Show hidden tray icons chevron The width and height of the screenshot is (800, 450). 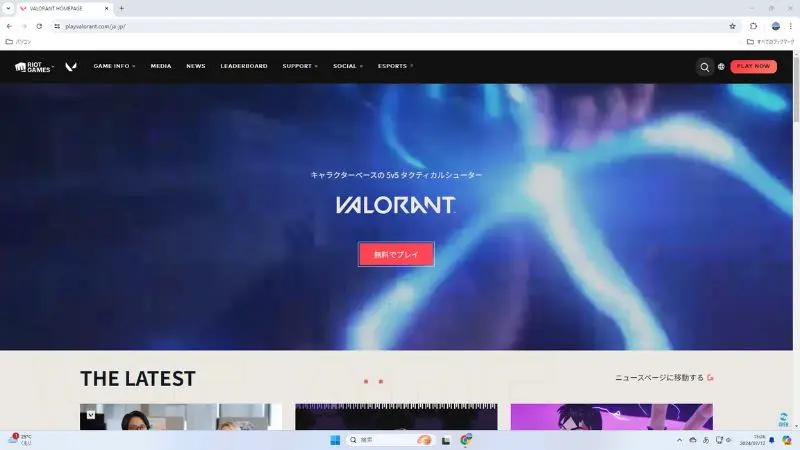click(x=679, y=440)
